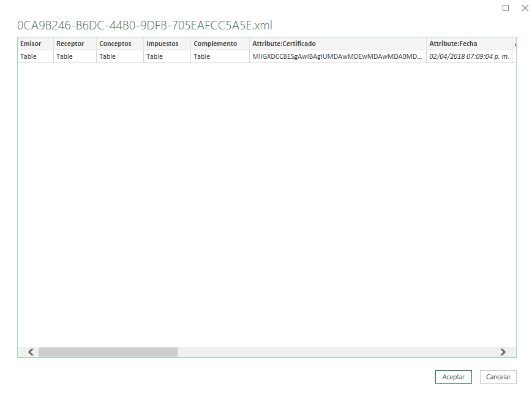Select the Impuestos column header
This screenshot has width=532, height=394.
pyautogui.click(x=167, y=44)
